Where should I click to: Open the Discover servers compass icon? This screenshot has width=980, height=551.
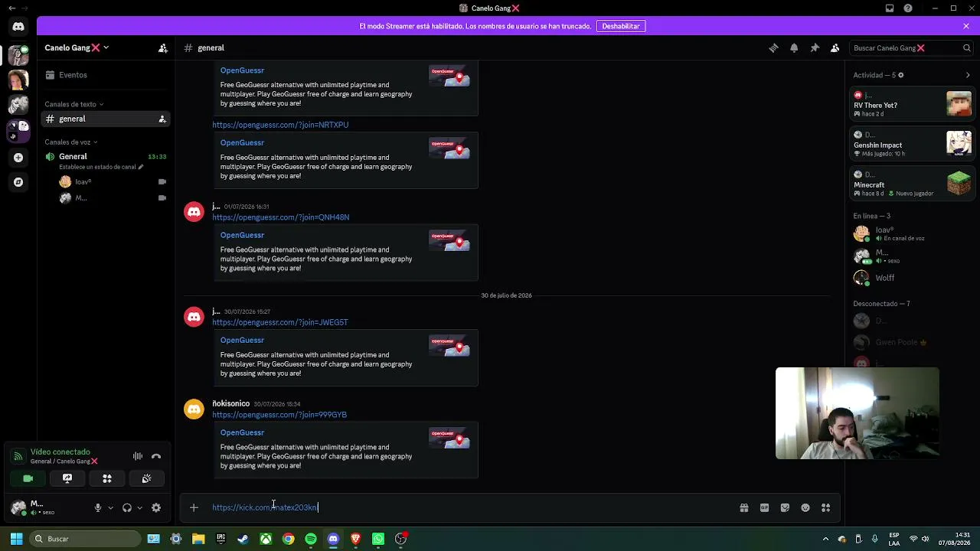coord(18,182)
